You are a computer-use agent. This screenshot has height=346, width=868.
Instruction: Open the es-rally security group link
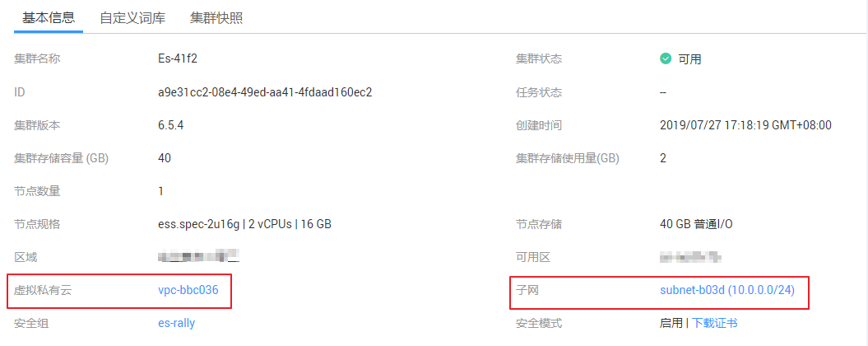click(x=176, y=323)
